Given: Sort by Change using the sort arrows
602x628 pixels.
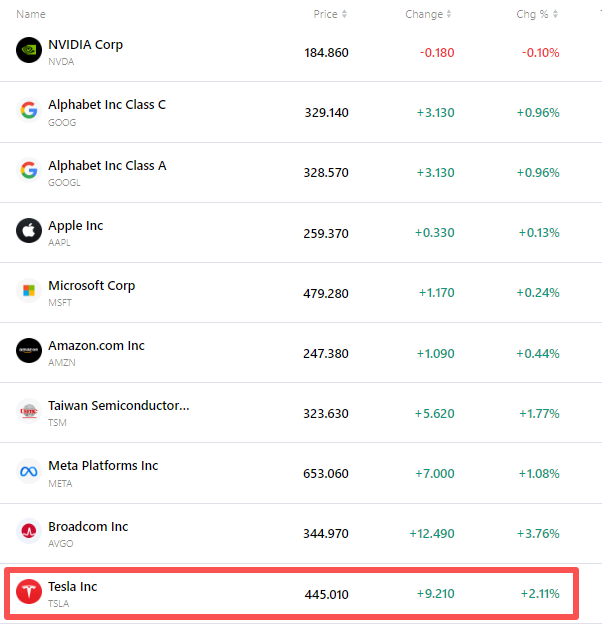Looking at the screenshot, I should (449, 14).
